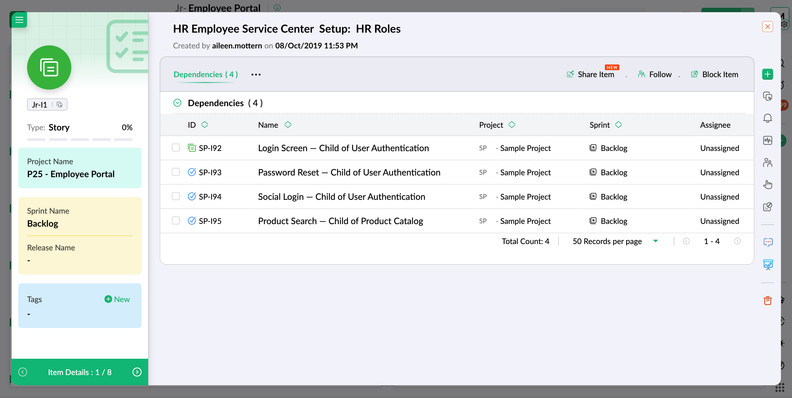Screen dimensions: 792x398
Task: Click the red trash delete icon
Action: [x=767, y=301]
